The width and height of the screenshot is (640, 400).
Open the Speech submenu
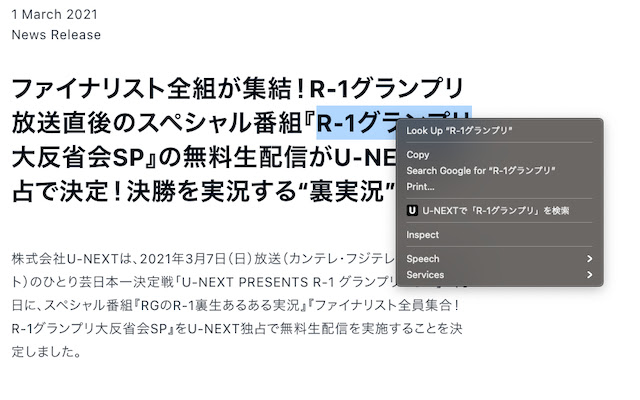[x=499, y=259]
